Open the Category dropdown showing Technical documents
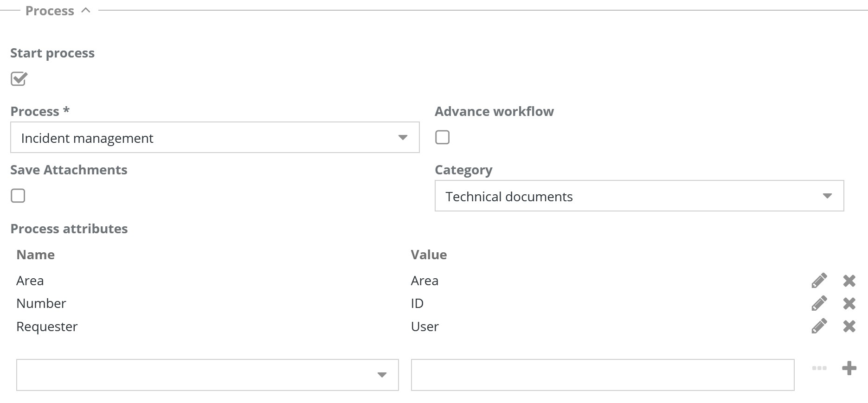The height and width of the screenshot is (403, 868). pos(639,196)
